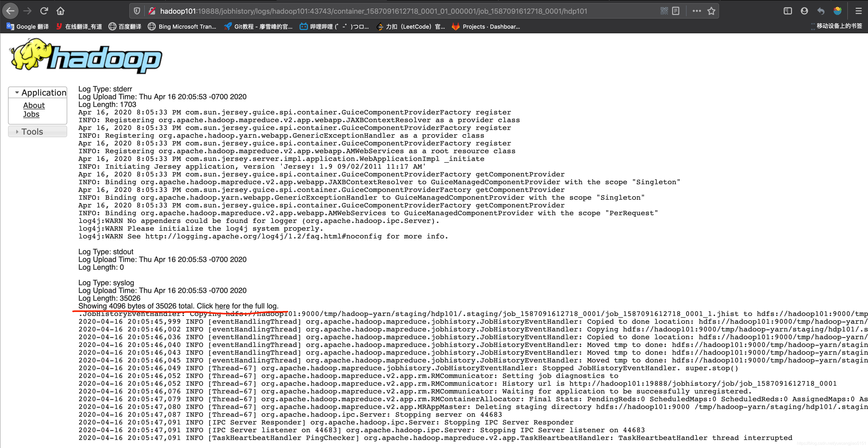
Task: Collapse the Application sidebar section
Action: tap(38, 93)
